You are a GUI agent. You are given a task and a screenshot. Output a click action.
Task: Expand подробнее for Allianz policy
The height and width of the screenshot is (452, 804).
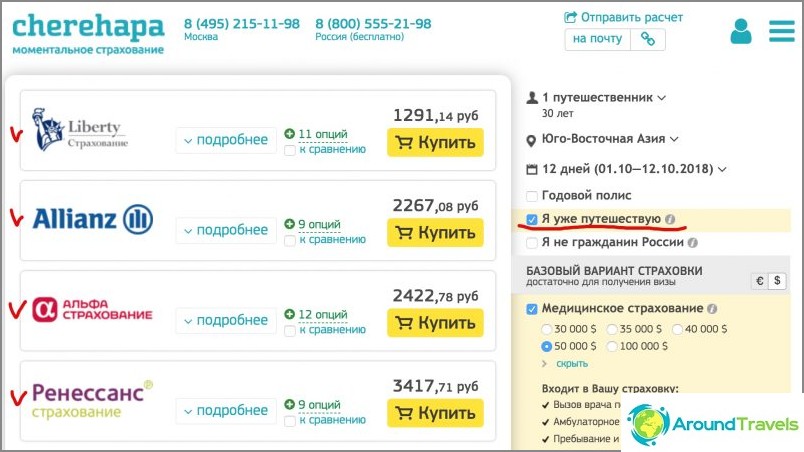[x=226, y=230]
